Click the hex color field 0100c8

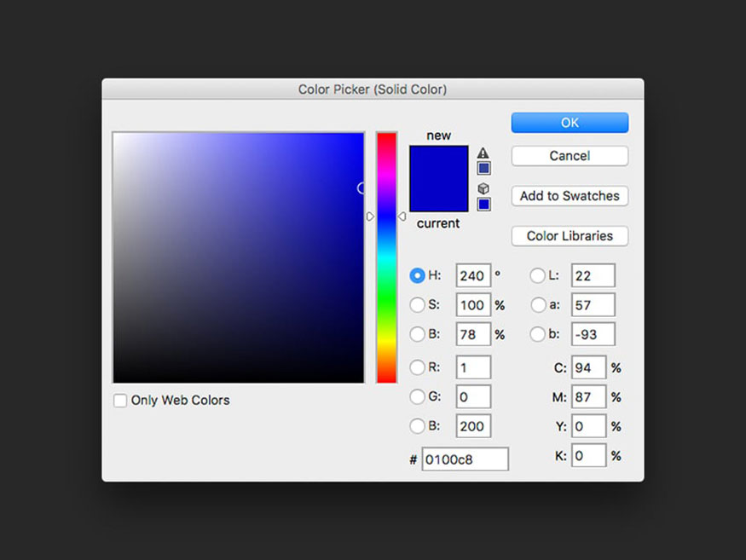465,459
